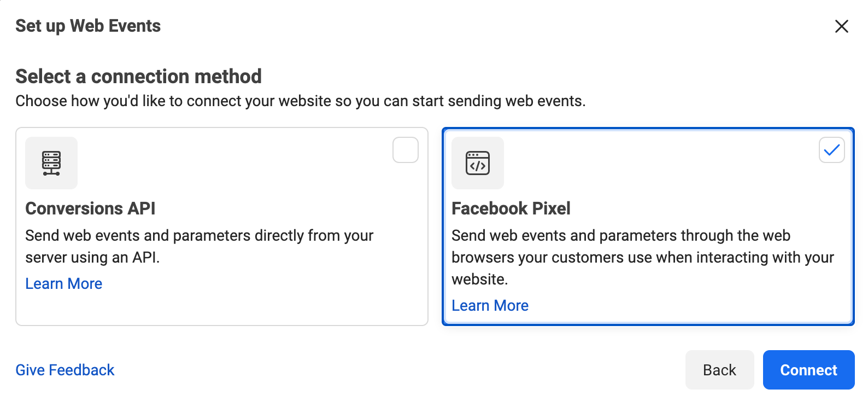Click the Facebook Pixel code window icon

click(478, 163)
